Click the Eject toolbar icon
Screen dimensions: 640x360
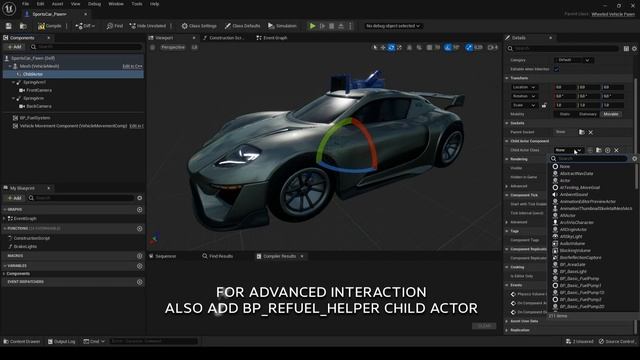[341, 26]
